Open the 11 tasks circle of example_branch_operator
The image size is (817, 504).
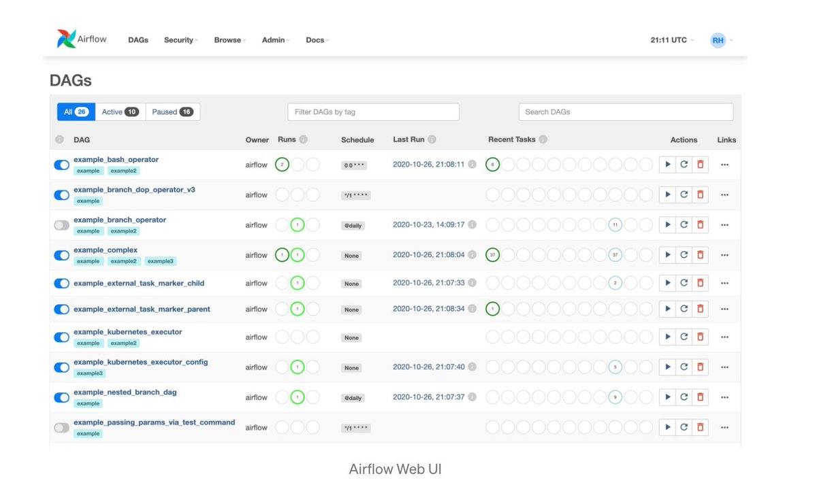pos(615,224)
